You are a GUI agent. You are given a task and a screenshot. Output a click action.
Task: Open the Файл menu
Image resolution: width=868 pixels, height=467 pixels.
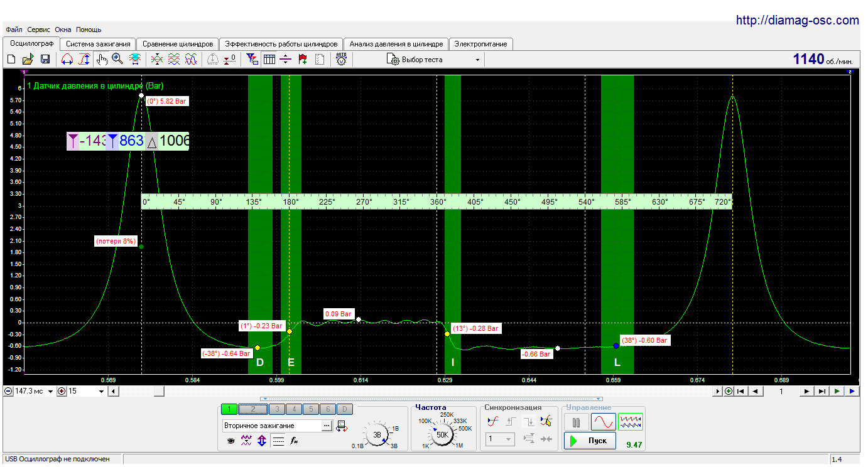14,30
